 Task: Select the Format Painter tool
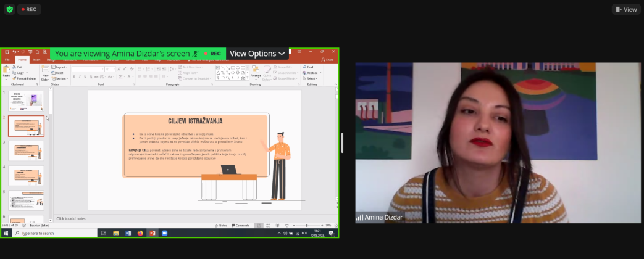pos(25,78)
